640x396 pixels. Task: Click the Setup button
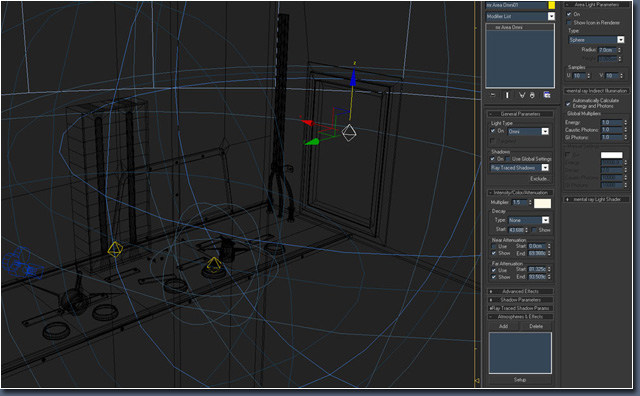[x=520, y=380]
